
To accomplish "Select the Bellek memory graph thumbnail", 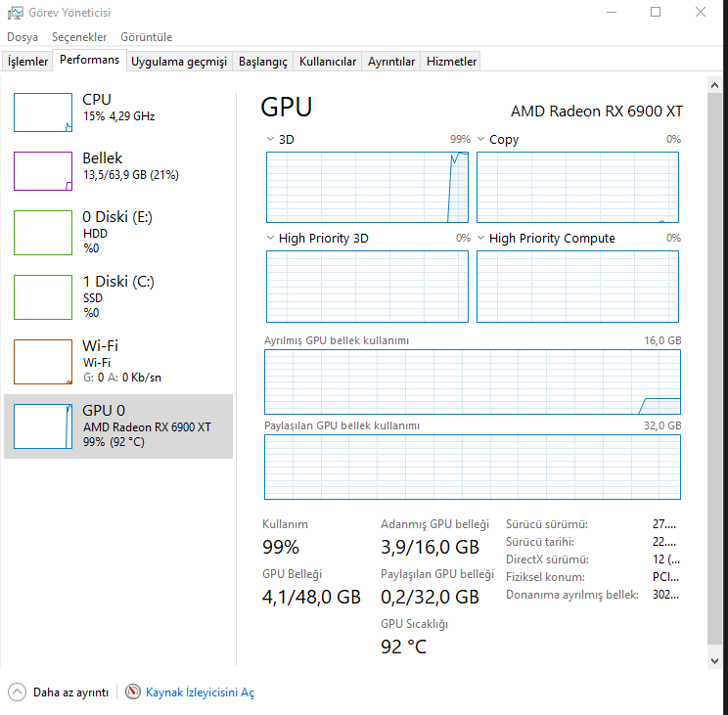I will tap(43, 171).
